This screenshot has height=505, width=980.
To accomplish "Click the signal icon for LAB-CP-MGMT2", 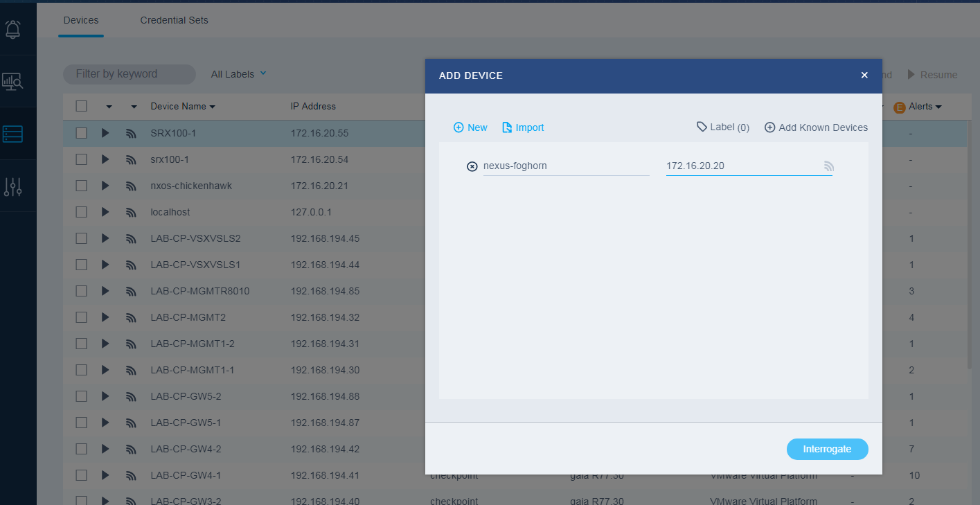I will click(131, 317).
